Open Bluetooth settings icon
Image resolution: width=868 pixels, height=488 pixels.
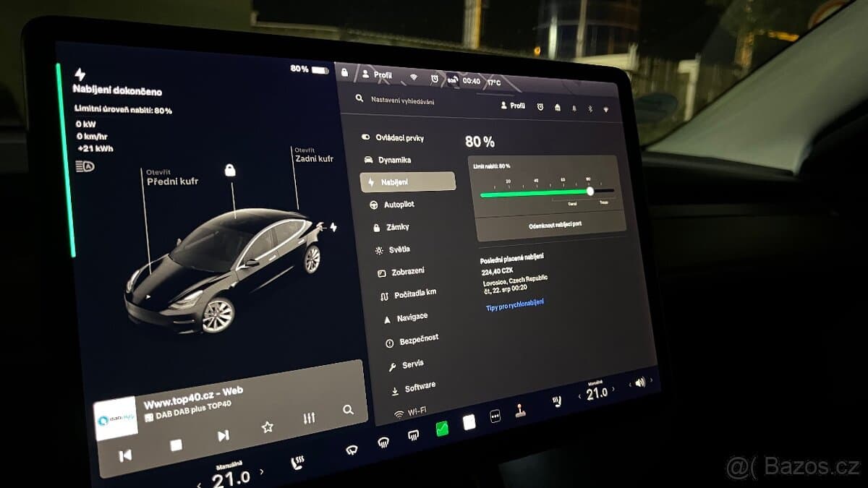[590, 109]
